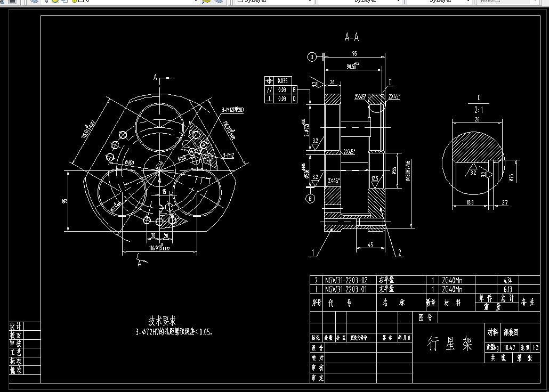
Task: Select the A-A section view title
Action: tap(352, 37)
